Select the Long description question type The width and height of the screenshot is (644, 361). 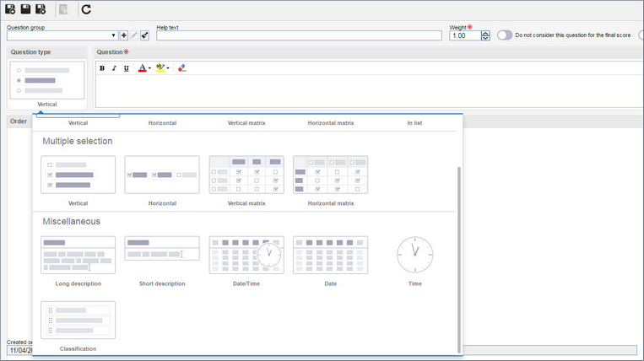pos(78,255)
